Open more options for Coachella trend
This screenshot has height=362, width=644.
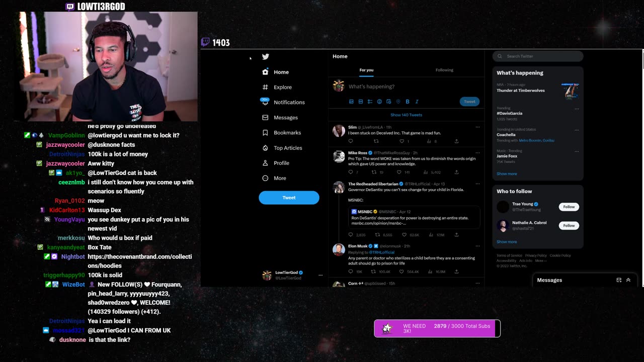tap(577, 130)
